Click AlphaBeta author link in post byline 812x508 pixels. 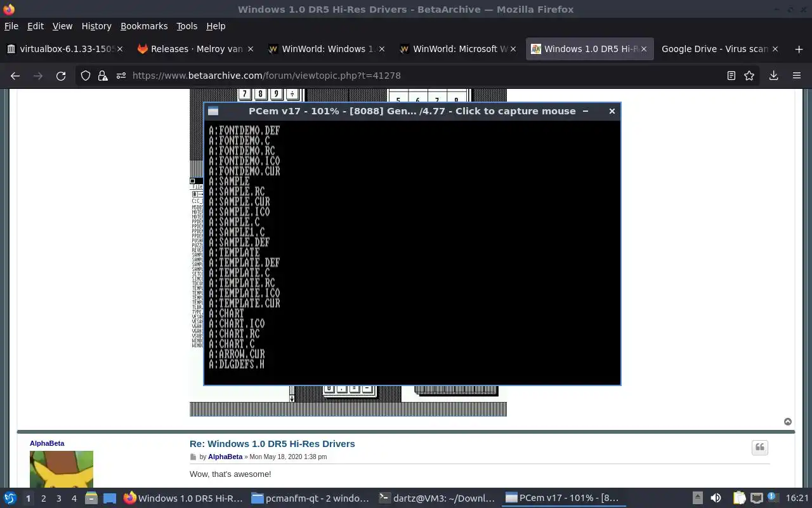click(225, 457)
